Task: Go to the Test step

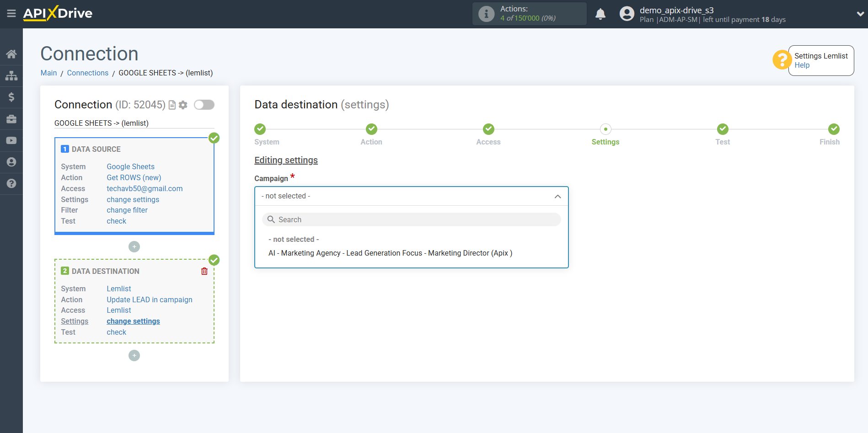Action: (723, 129)
